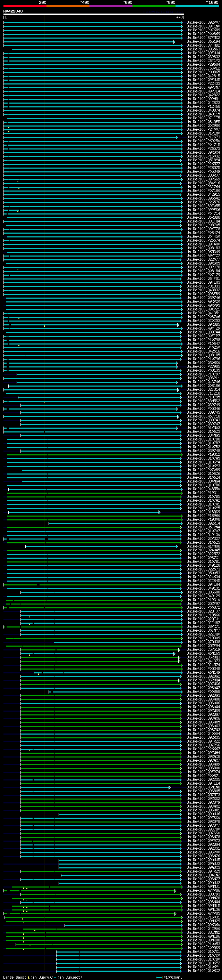The width and height of the screenshot is (222, 980).
Task: Open hit UniRef100_P29684
Action: (x=203, y=64)
